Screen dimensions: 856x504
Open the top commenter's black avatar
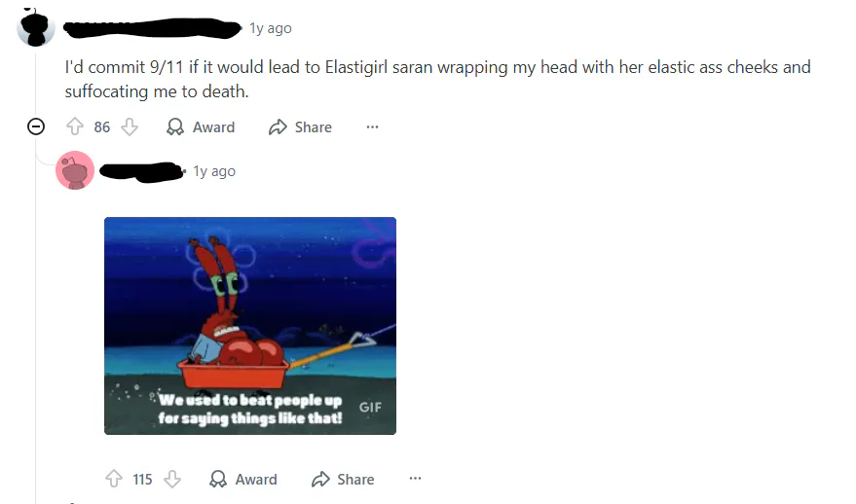[x=36, y=27]
